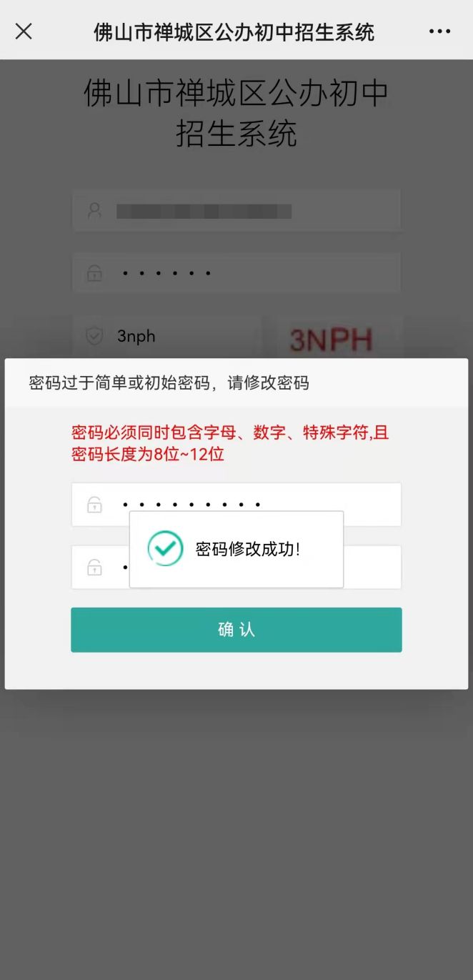Click the user avatar icon in username field
Screen dimensions: 473x980
coord(94,211)
